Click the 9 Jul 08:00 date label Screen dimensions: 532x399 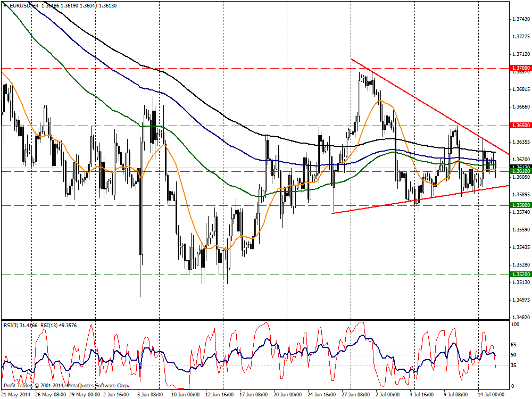[456, 395]
